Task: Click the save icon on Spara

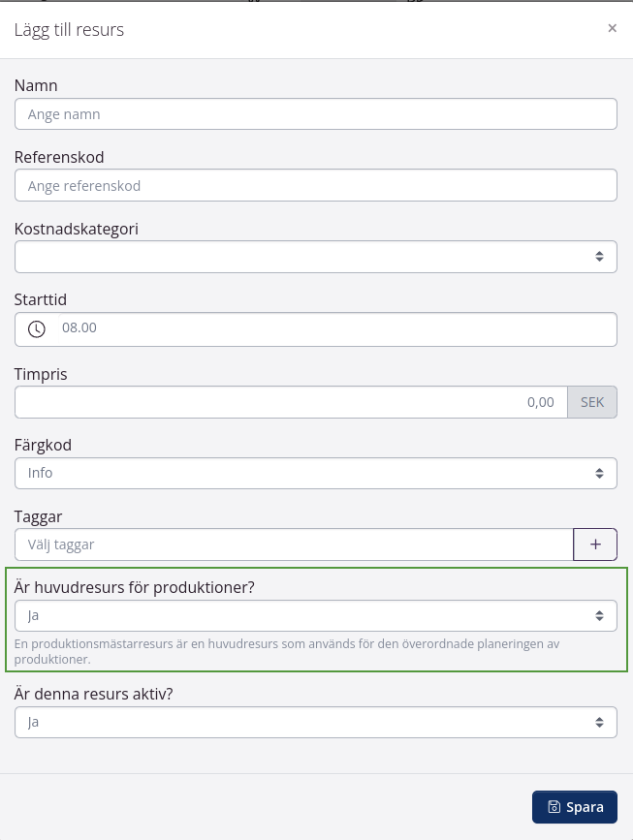Action: pyautogui.click(x=554, y=807)
